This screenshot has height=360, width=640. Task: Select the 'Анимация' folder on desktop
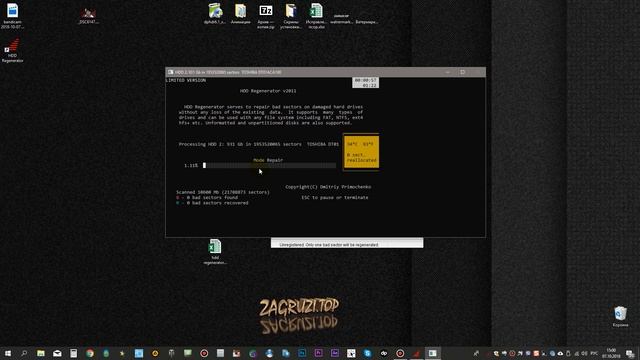tap(240, 14)
